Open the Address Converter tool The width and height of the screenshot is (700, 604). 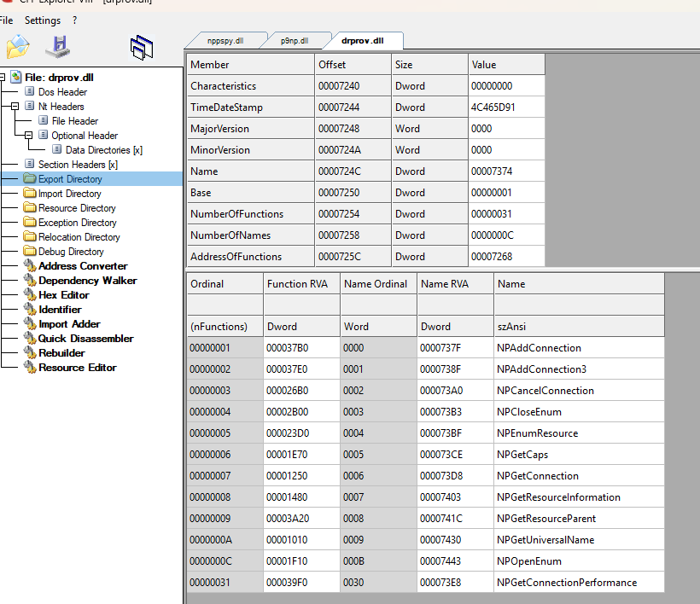coord(83,266)
